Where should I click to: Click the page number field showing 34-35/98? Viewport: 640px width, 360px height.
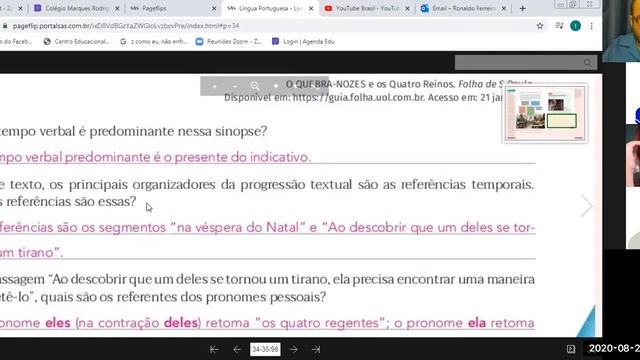(x=265, y=349)
